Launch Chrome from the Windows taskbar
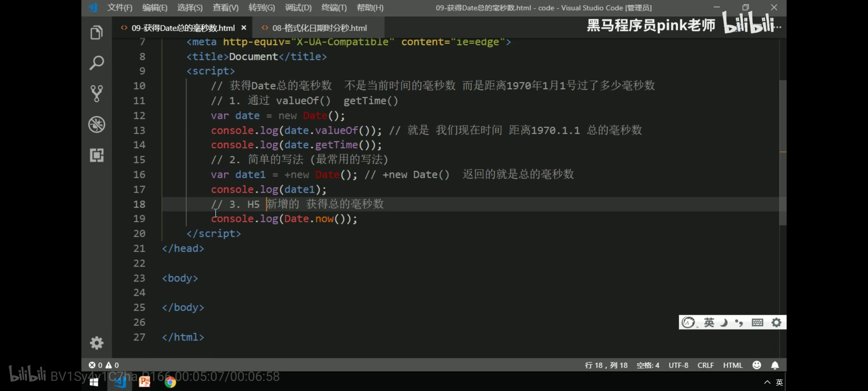The width and height of the screenshot is (868, 391). tap(170, 382)
